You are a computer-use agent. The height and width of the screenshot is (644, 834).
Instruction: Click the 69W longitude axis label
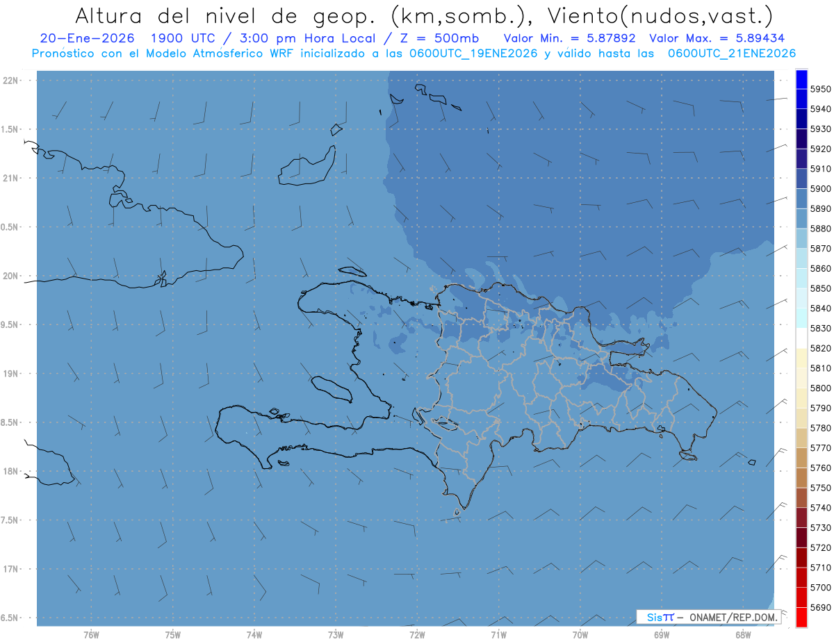coord(662,634)
